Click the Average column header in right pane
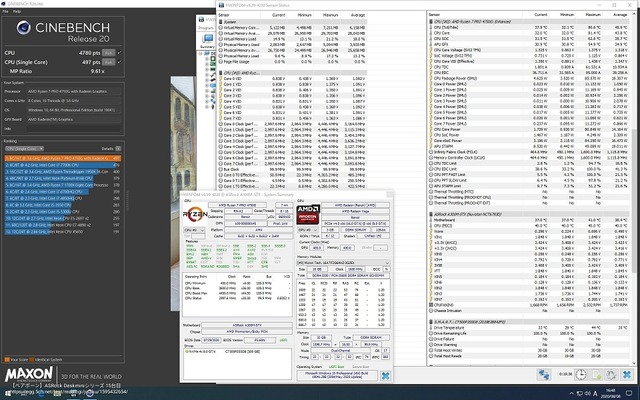The height and width of the screenshot is (400, 640). (620, 15)
